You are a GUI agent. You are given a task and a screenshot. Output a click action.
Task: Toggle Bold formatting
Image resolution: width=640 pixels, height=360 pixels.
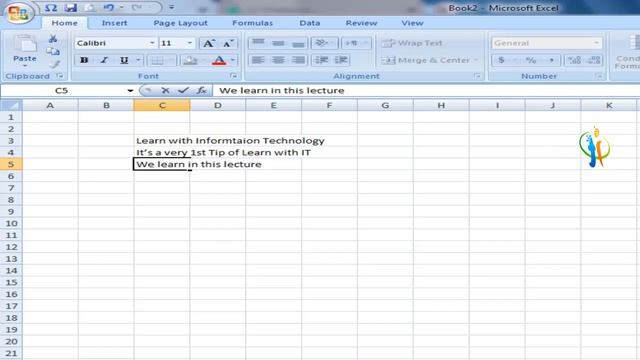tap(84, 60)
